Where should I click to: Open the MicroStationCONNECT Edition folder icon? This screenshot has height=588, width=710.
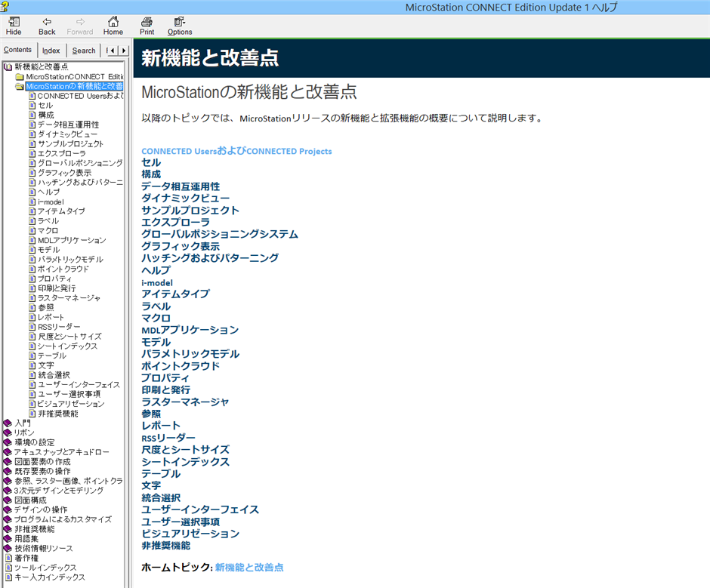20,77
